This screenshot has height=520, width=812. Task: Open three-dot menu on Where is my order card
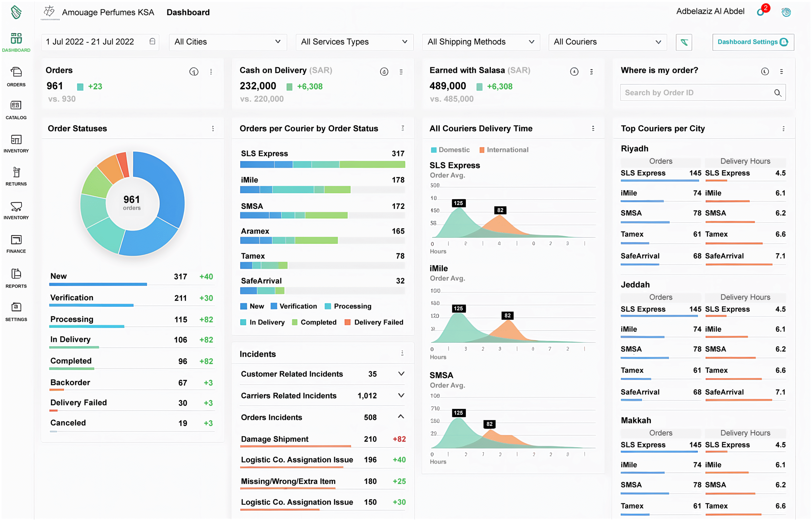tap(781, 71)
